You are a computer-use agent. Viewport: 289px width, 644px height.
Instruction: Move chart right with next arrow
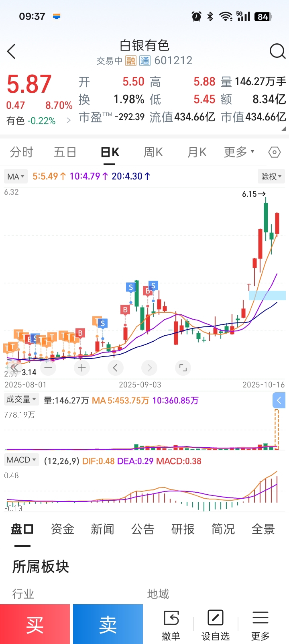pos(149,368)
